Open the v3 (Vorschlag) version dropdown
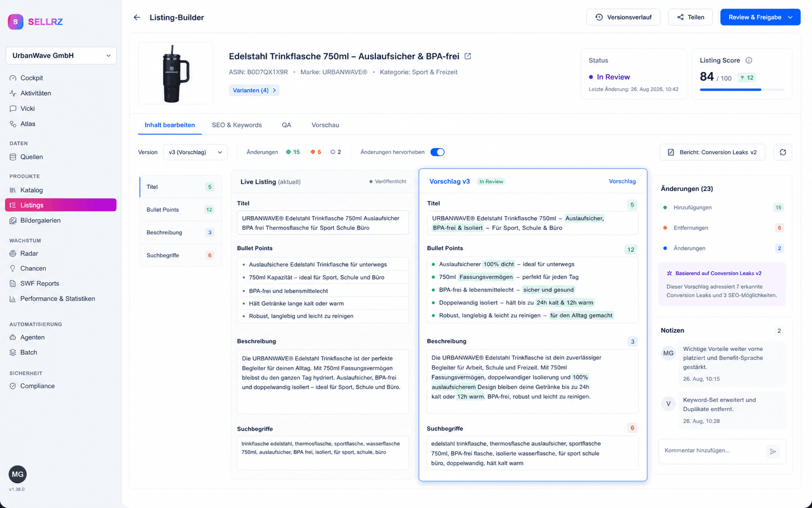 [195, 152]
